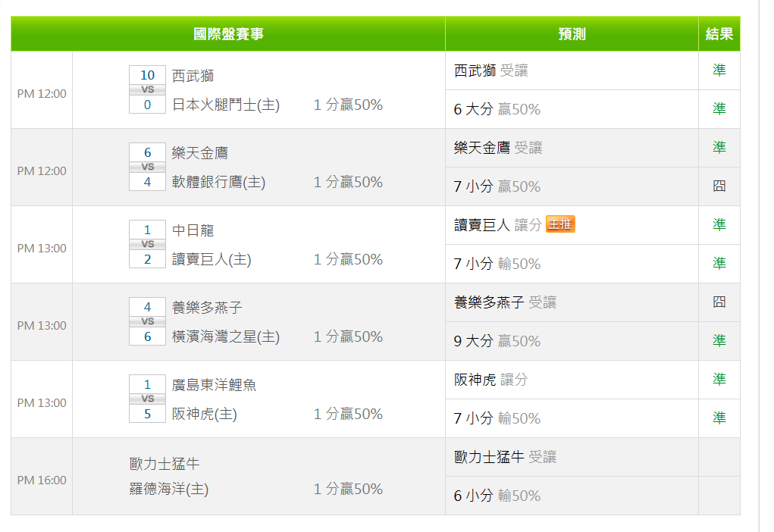Click prediction 讀賣巨人 讓分
This screenshot has height=532, width=774.
[x=498, y=225]
